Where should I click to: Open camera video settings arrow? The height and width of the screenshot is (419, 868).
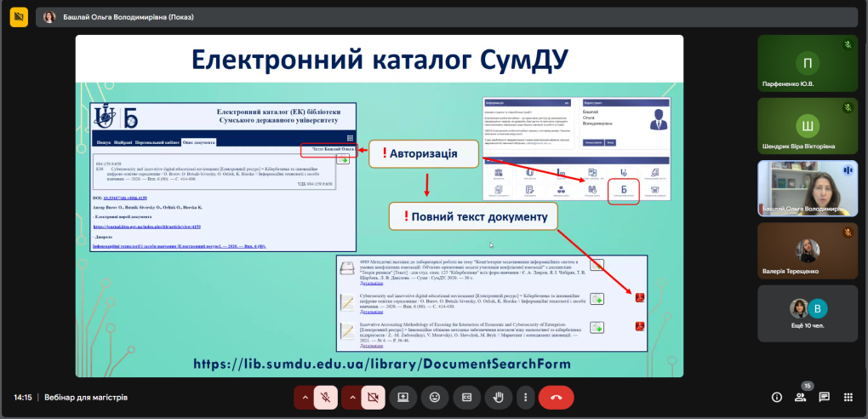click(351, 397)
